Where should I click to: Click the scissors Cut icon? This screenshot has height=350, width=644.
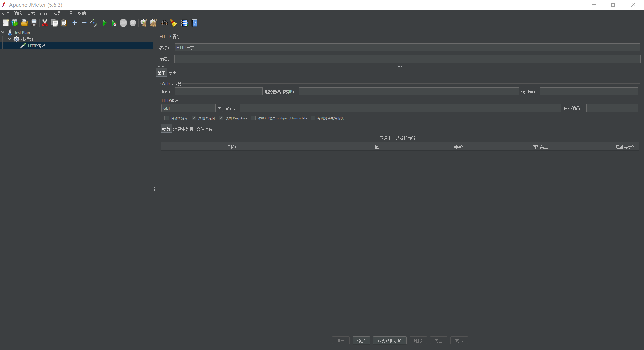tap(45, 23)
